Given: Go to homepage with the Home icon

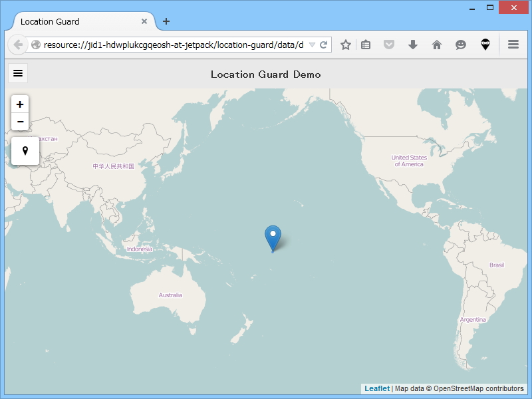Looking at the screenshot, I should pyautogui.click(x=436, y=45).
